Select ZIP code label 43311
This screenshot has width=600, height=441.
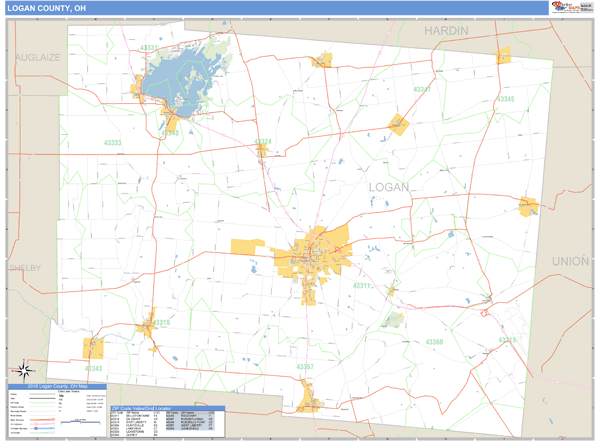[361, 286]
